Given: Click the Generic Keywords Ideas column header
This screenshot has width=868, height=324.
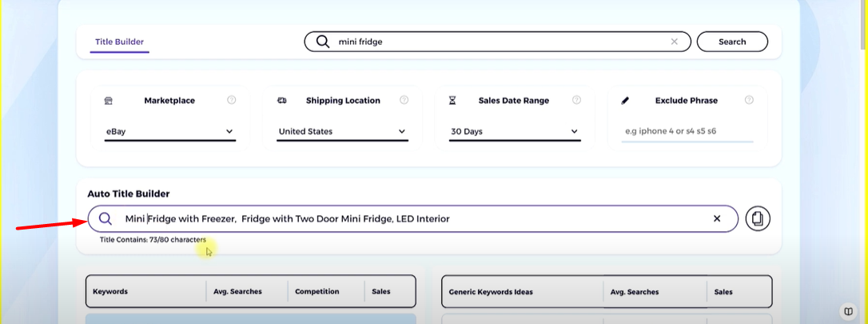Looking at the screenshot, I should click(x=491, y=292).
